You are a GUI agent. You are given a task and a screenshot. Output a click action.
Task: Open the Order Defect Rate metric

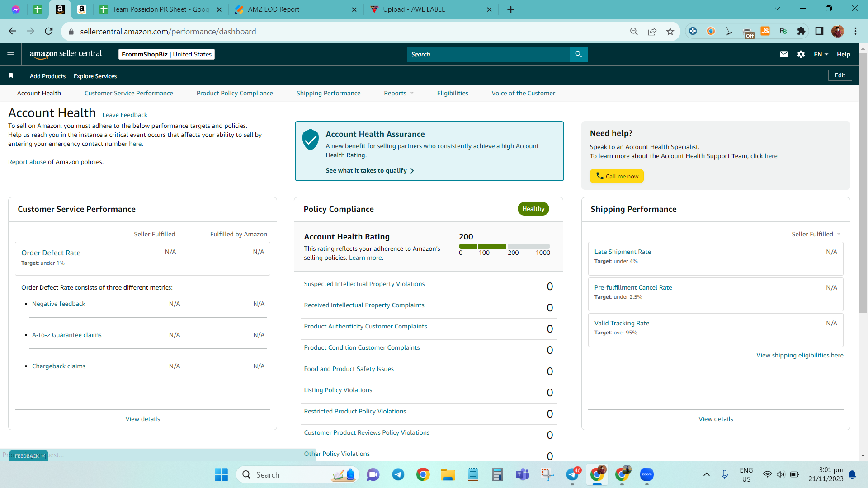[x=51, y=253]
